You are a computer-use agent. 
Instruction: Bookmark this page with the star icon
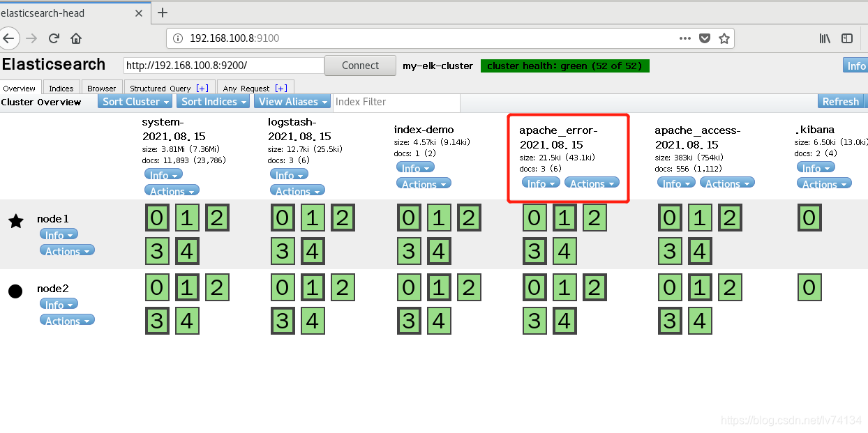pyautogui.click(x=724, y=38)
